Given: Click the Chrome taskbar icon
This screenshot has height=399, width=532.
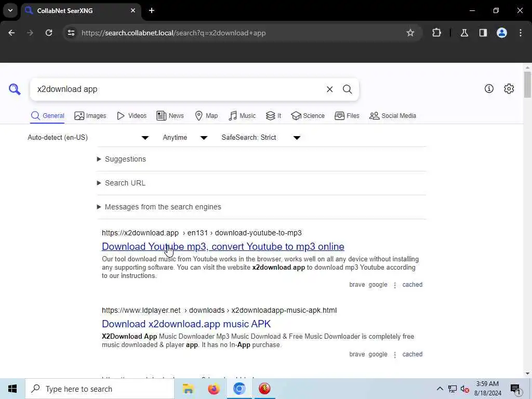Looking at the screenshot, I should [x=239, y=389].
